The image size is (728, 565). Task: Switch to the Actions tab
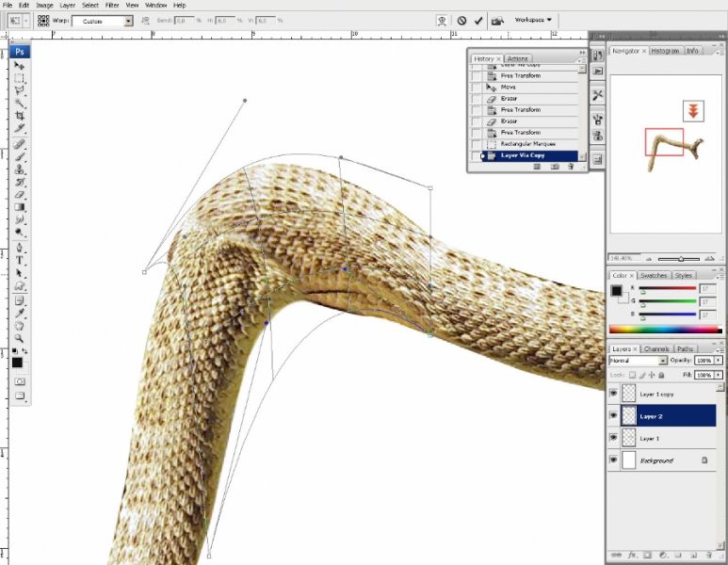[517, 58]
